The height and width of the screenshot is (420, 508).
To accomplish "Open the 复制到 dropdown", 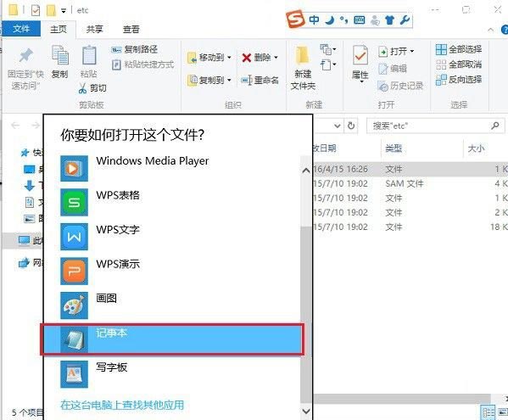I will (x=209, y=80).
